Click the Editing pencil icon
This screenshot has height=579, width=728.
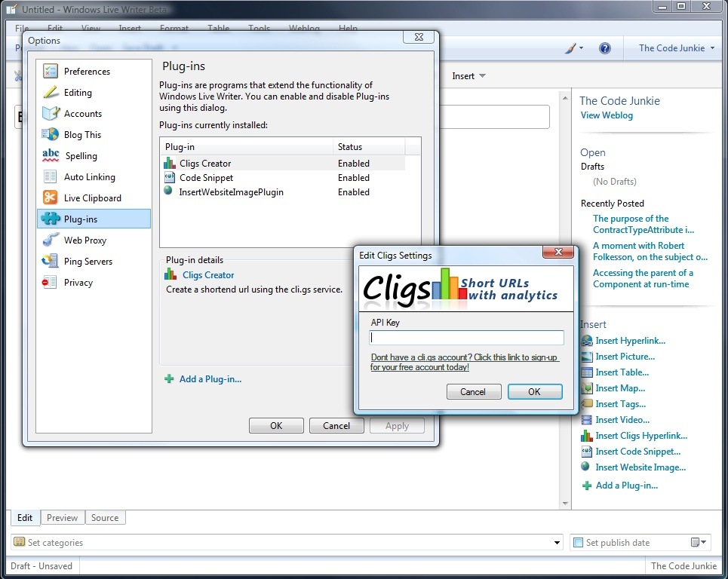(50, 92)
